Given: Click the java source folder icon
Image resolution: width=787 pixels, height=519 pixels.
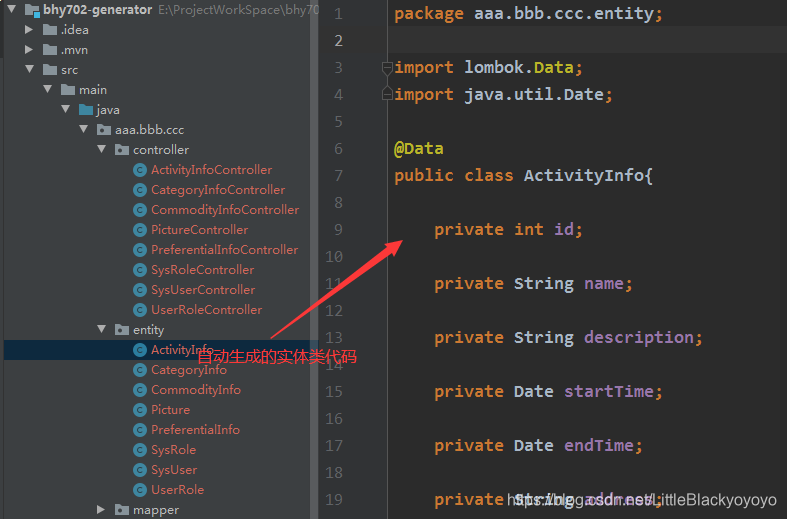Looking at the screenshot, I should [86, 110].
